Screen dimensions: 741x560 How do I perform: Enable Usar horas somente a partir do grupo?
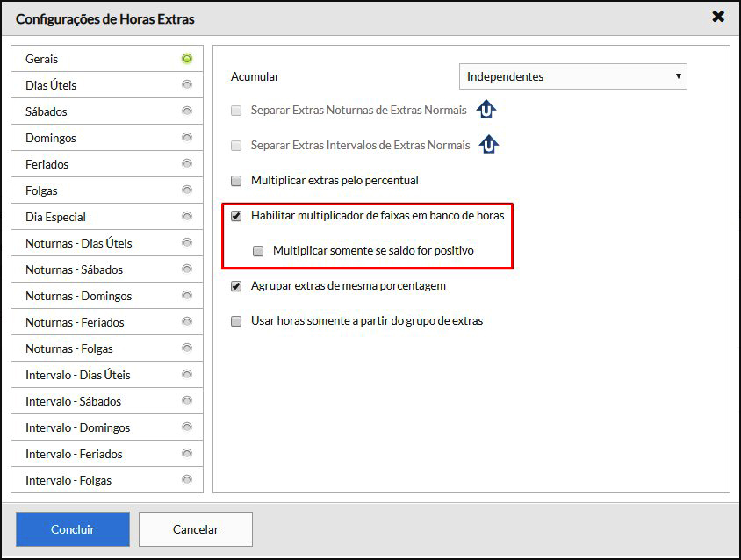[x=236, y=321]
